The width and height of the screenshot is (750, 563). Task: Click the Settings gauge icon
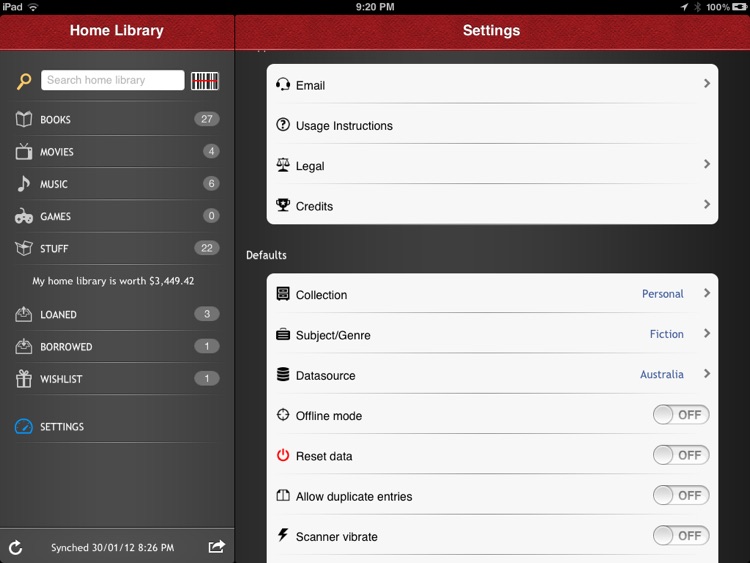click(23, 426)
